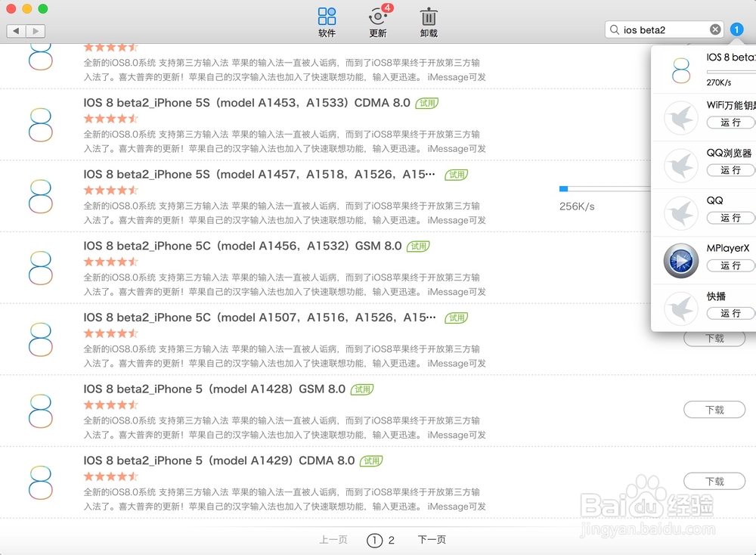Open iPhone 5C A1507 A1516 listing title
Image resolution: width=756 pixels, height=555 pixels.
259,318
